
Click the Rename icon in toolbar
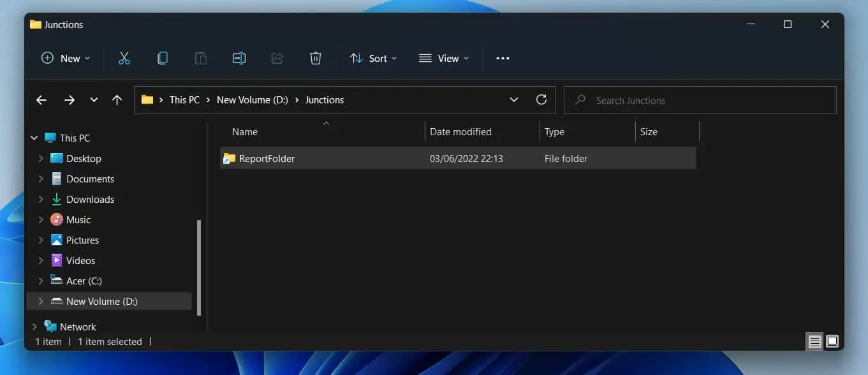239,58
